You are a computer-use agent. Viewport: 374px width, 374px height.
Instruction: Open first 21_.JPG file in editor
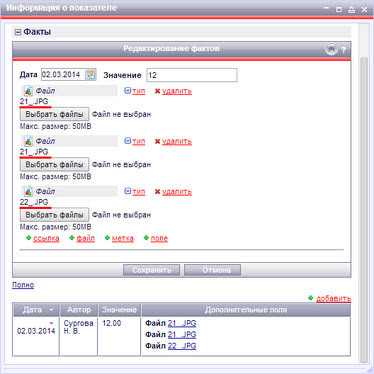[x=34, y=102]
